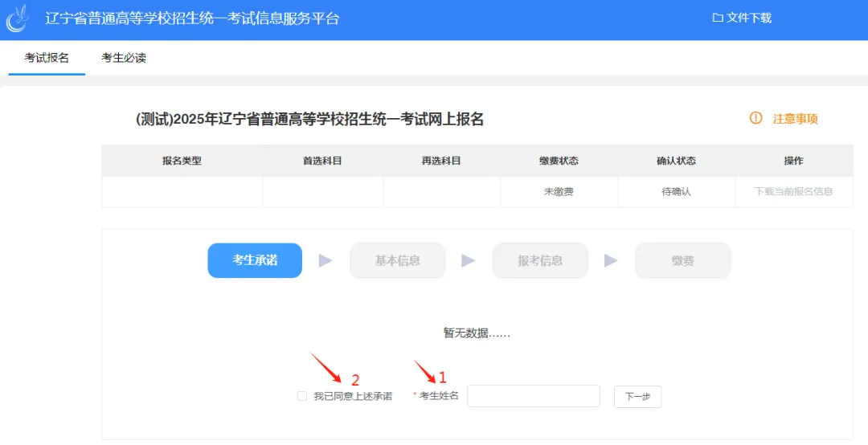
Task: Focus the 考生姓名 input field
Action: [x=534, y=396]
